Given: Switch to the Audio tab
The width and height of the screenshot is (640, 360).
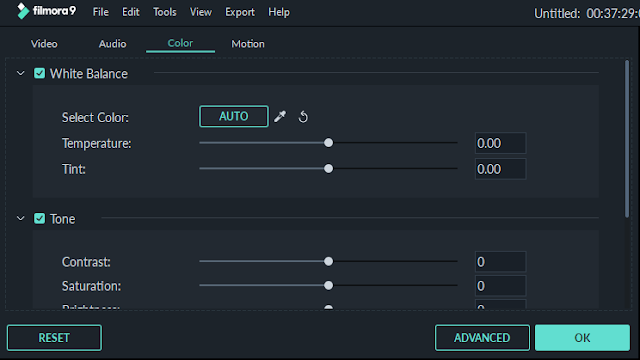Looking at the screenshot, I should coord(112,44).
